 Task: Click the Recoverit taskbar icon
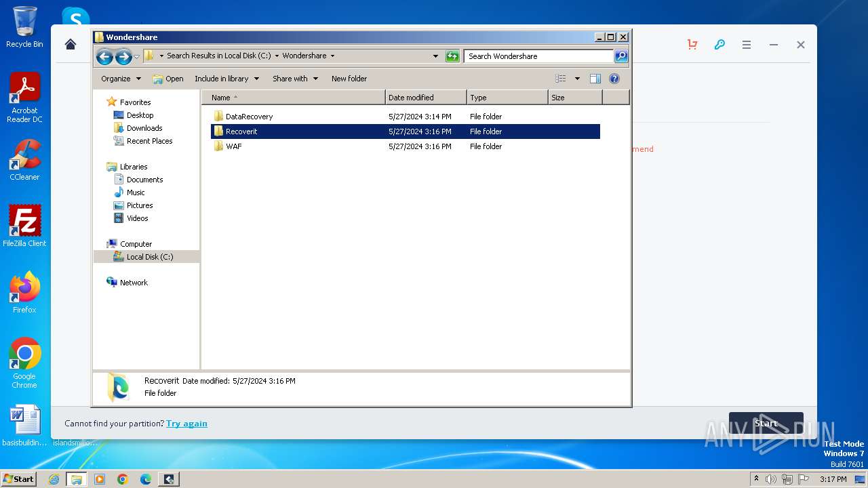pyautogui.click(x=169, y=479)
